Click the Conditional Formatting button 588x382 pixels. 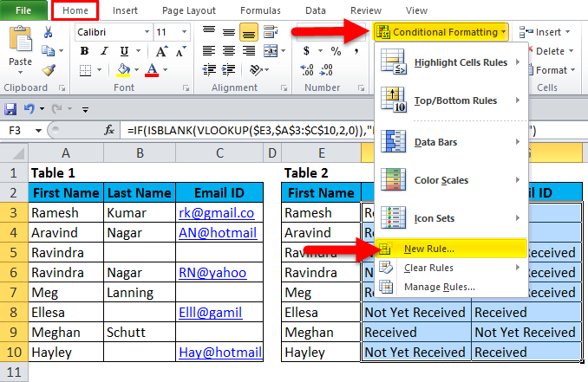pos(441,32)
